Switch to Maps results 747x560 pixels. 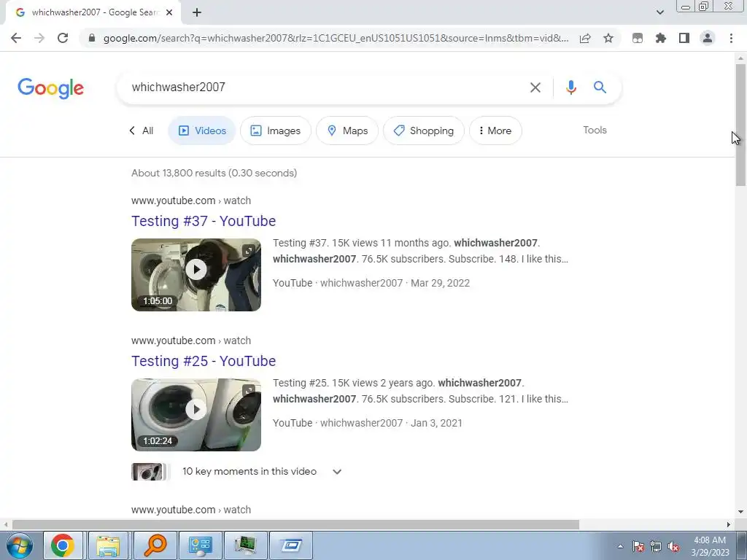click(347, 131)
